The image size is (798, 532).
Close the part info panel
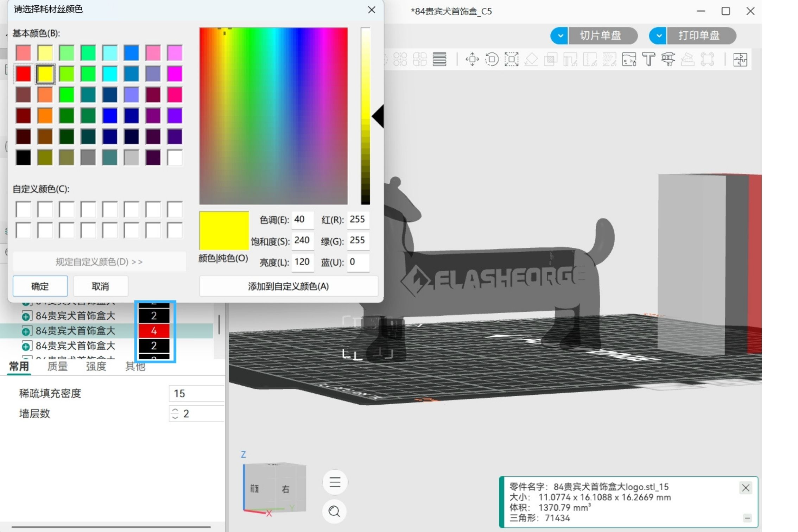746,488
